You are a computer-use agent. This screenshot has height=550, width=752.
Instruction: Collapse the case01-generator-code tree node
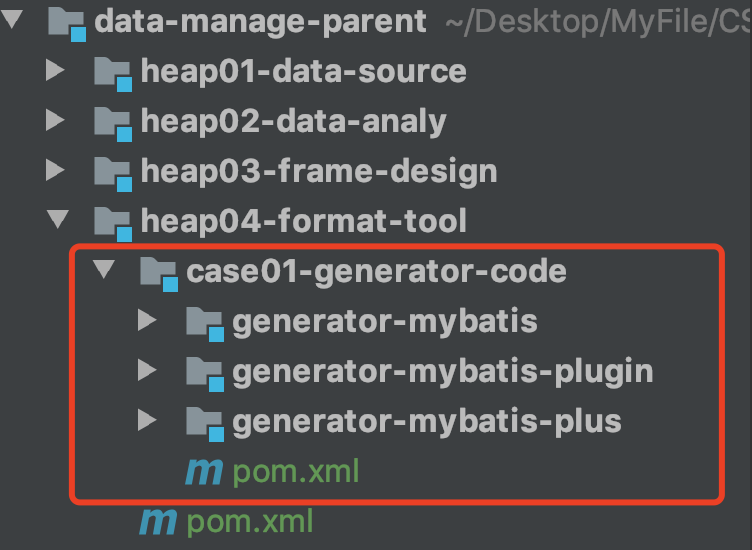click(x=102, y=270)
